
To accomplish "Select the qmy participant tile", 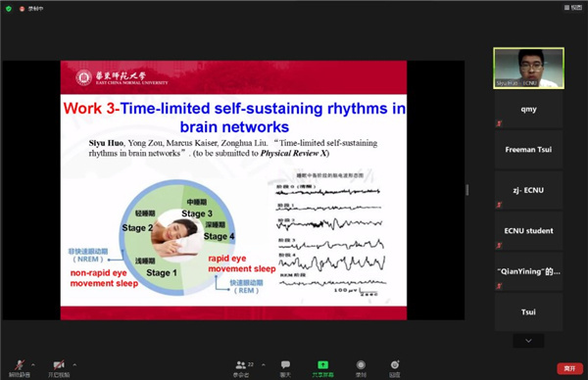I will coord(528,109).
